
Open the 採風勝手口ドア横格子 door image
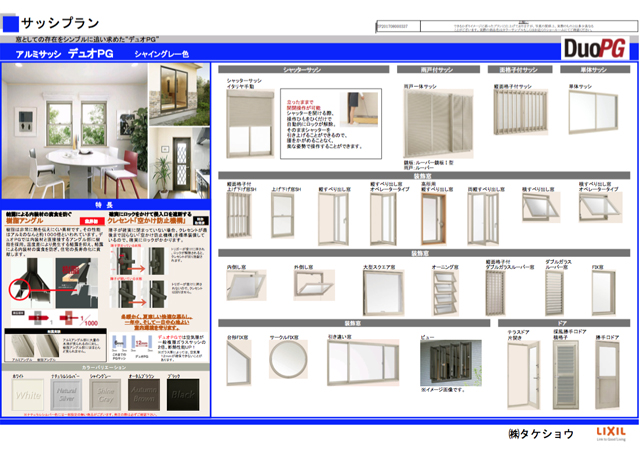point(566,375)
